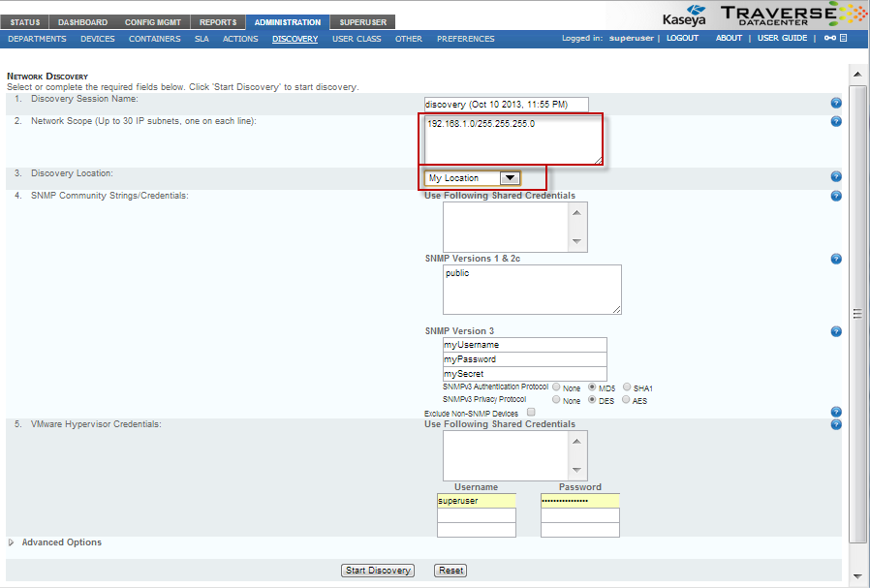Open the Discovery Location dropdown

pyautogui.click(x=474, y=178)
